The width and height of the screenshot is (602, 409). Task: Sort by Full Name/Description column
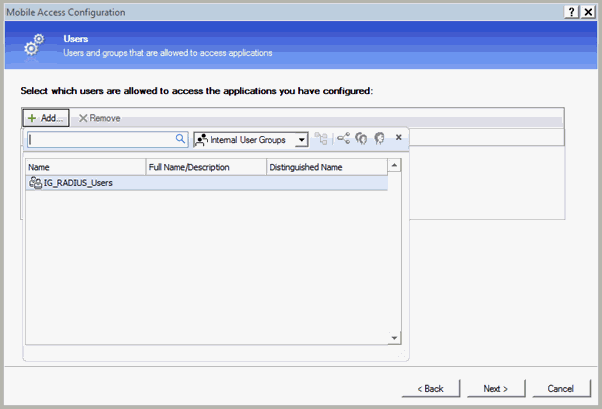coord(205,167)
